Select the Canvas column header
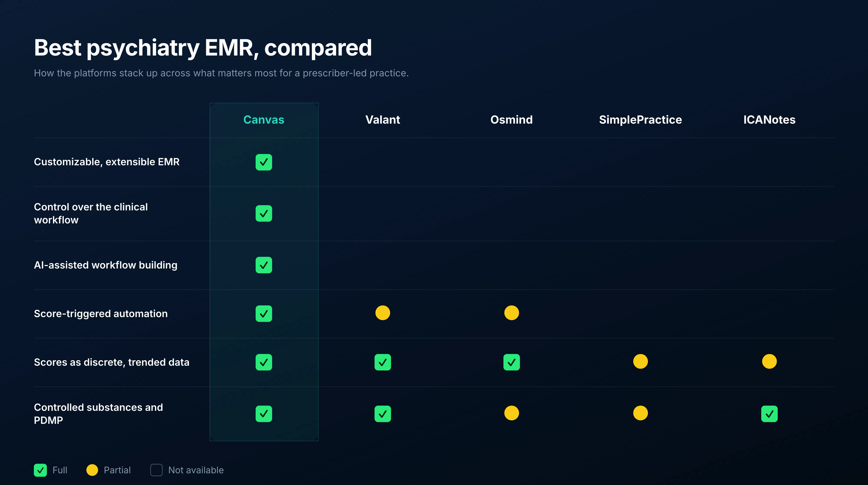The width and height of the screenshot is (868, 485). coord(263,120)
